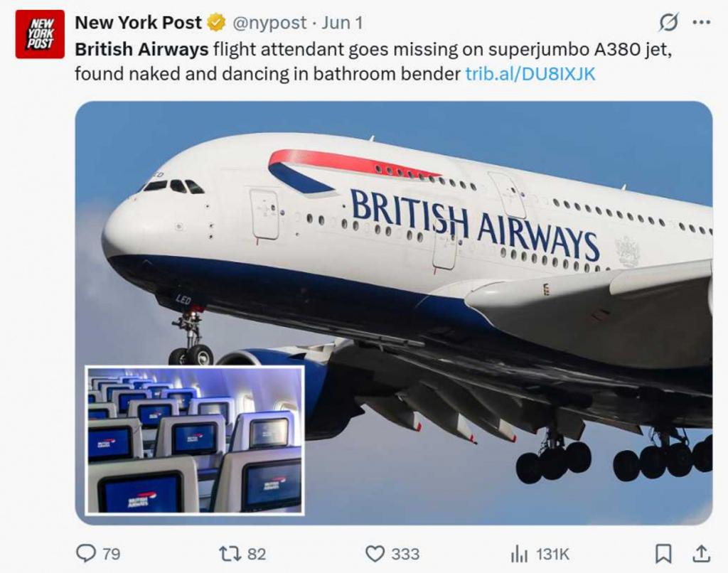Click the 333 likes count

pos(405,554)
